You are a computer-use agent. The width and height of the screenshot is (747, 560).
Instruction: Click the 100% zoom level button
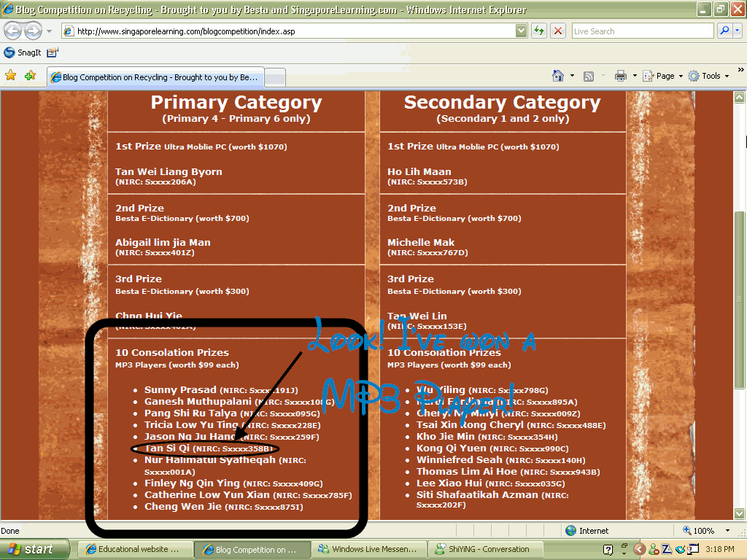click(699, 531)
